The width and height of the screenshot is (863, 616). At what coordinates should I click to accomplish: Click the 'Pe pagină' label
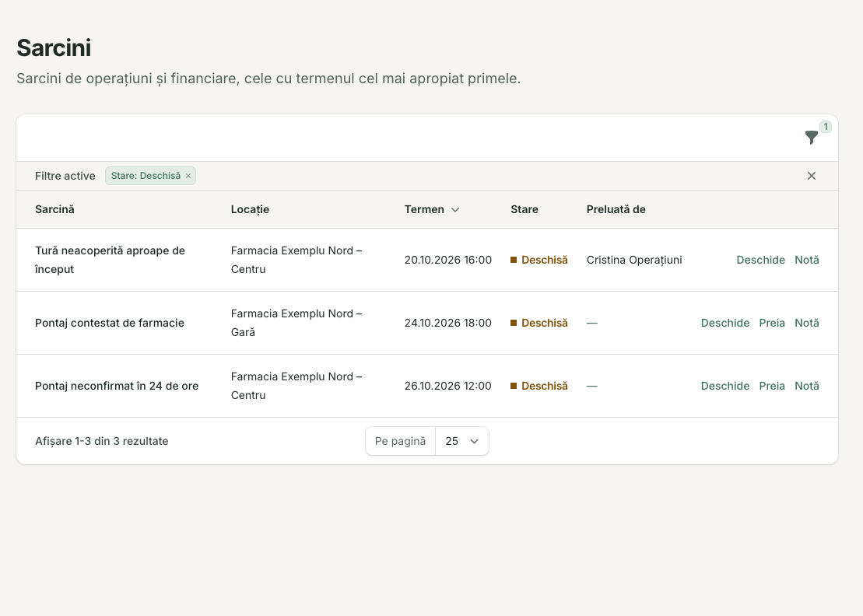tap(400, 441)
